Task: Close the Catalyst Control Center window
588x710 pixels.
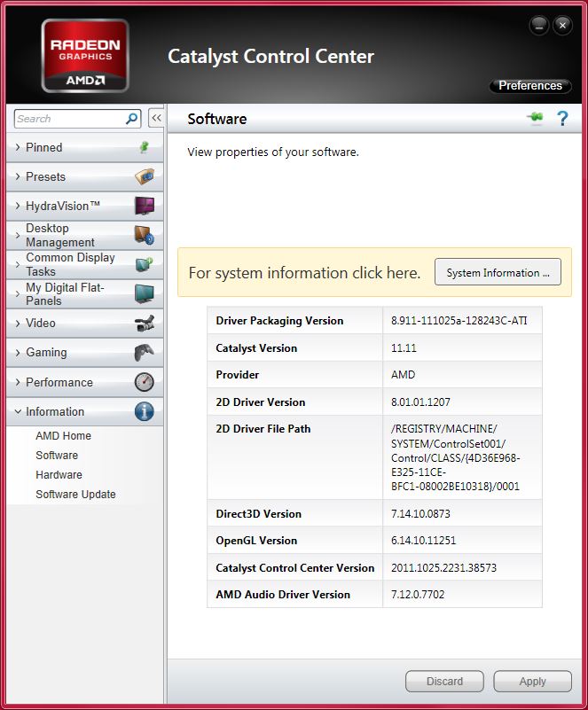Action: [x=562, y=26]
